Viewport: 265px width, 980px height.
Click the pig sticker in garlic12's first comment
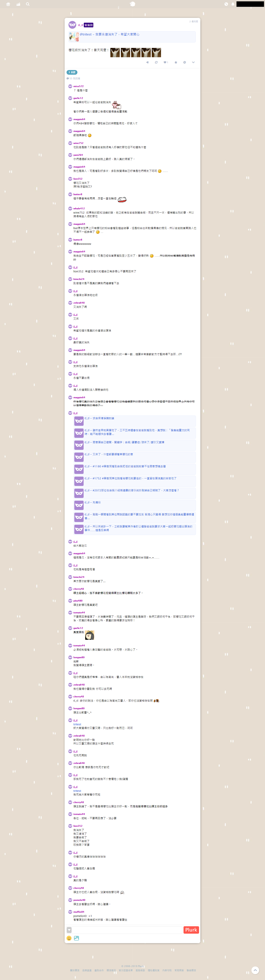point(116,105)
